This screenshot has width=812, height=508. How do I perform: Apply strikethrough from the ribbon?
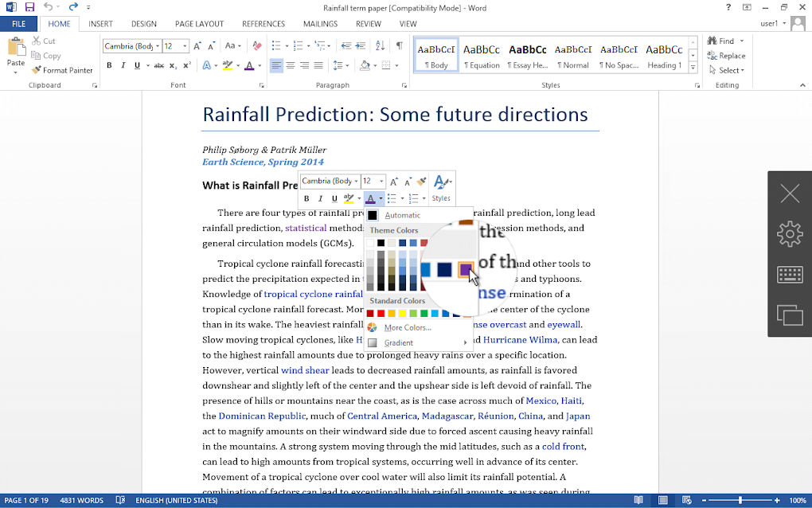159,65
